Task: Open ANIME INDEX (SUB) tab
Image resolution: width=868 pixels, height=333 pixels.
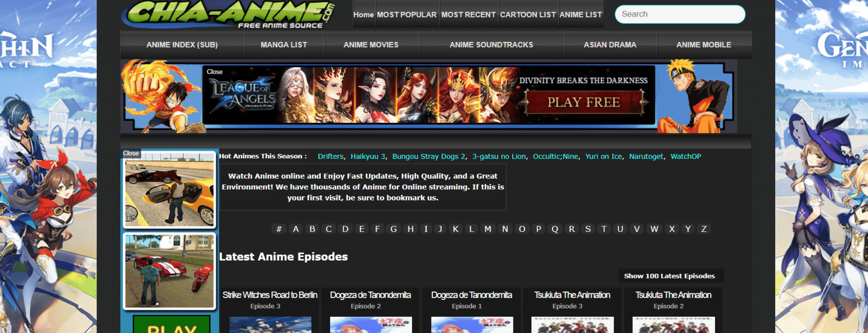Action: click(x=182, y=44)
